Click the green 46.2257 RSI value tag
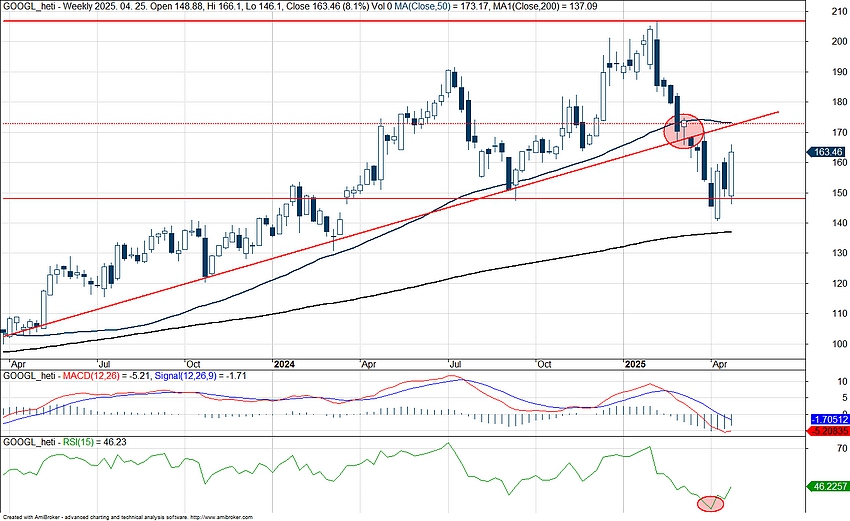 point(828,486)
